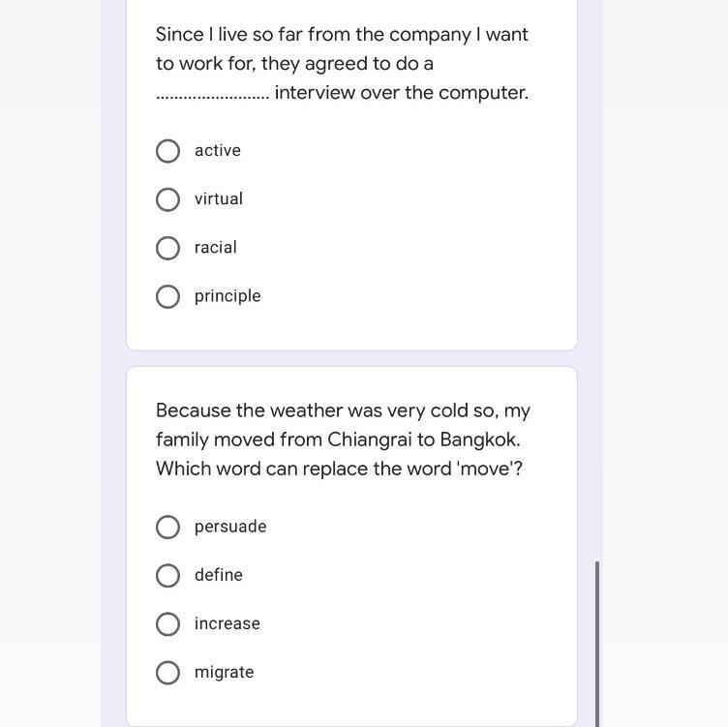This screenshot has width=728, height=727.
Task: Pick the 'principle' radio button circle
Action: tap(167, 296)
